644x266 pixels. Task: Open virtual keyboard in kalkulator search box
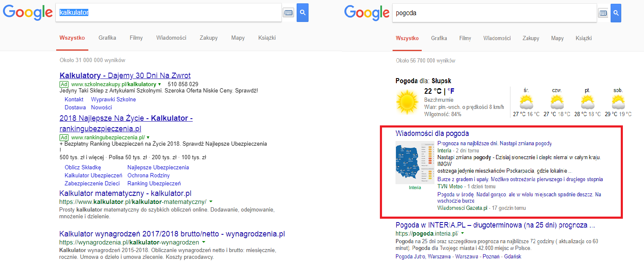288,13
